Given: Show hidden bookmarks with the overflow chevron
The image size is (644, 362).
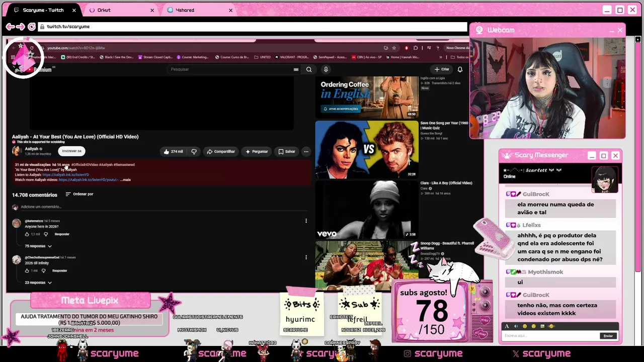Looking at the screenshot, I should point(441,57).
